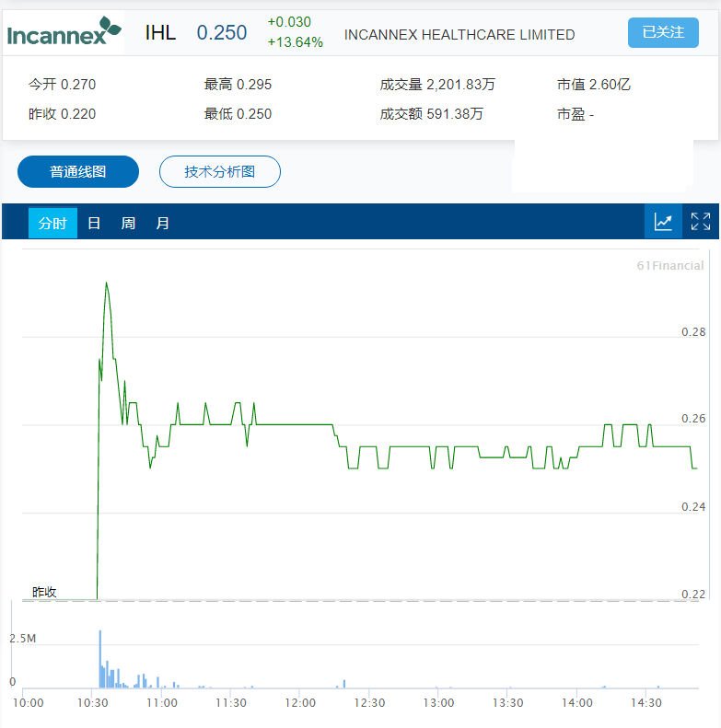Click the 10:00 time axis label

pyautogui.click(x=28, y=703)
